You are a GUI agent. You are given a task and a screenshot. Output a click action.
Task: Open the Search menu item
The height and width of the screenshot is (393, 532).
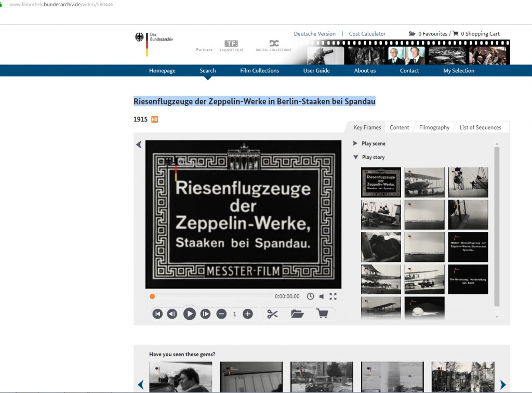[x=208, y=71]
